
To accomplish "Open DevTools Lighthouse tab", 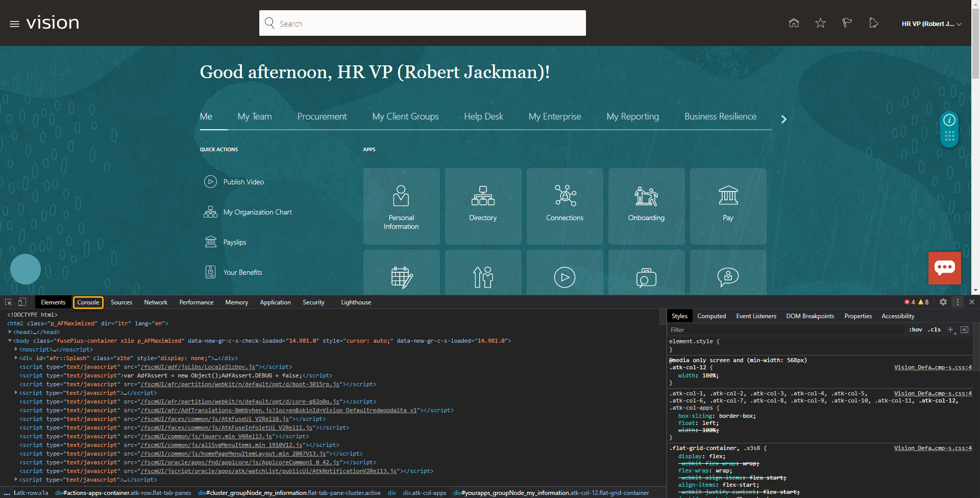I will click(x=356, y=302).
